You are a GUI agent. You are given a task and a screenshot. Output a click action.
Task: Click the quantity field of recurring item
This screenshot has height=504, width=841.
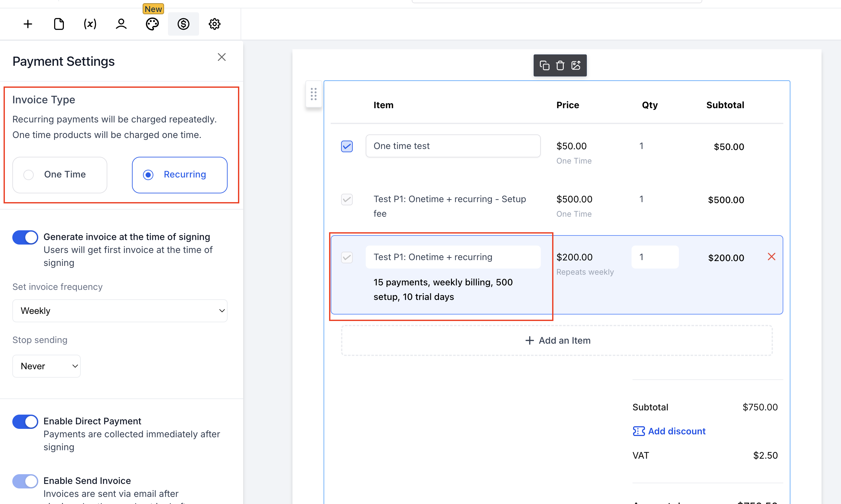click(655, 257)
